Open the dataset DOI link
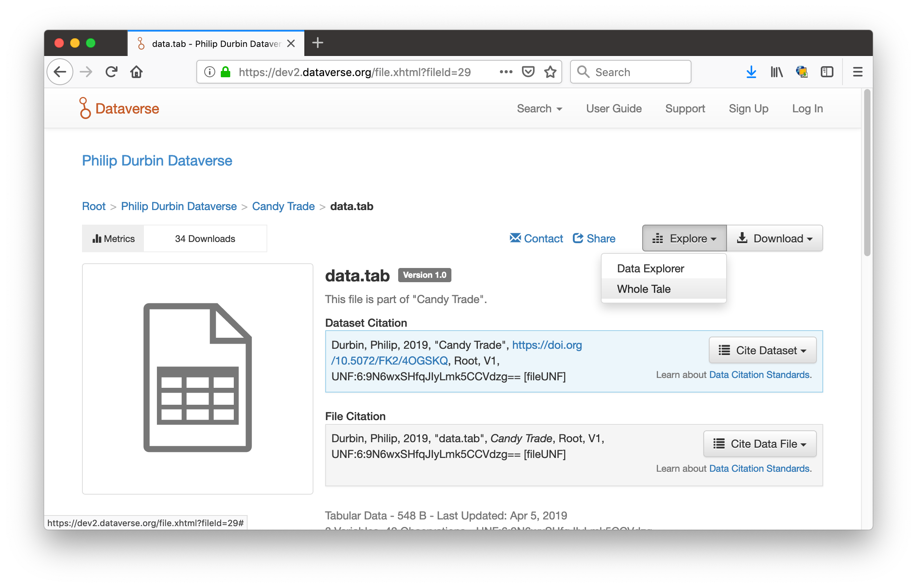Image resolution: width=917 pixels, height=588 pixels. (457, 353)
